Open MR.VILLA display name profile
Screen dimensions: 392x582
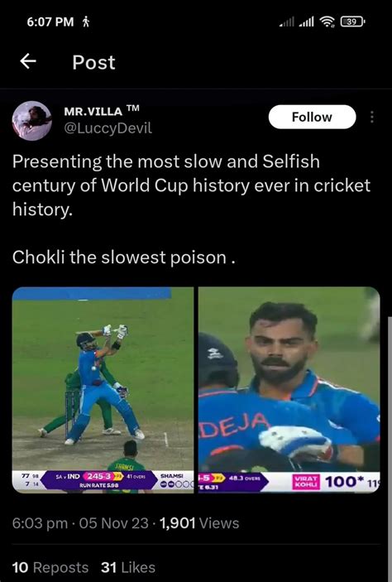click(102, 111)
